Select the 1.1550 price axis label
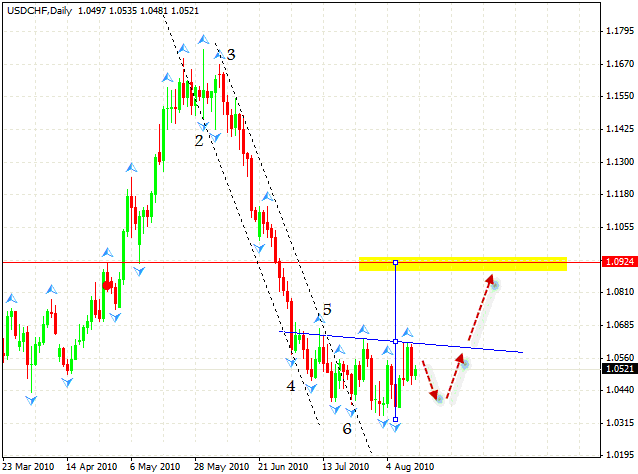638x474 pixels. pos(620,96)
